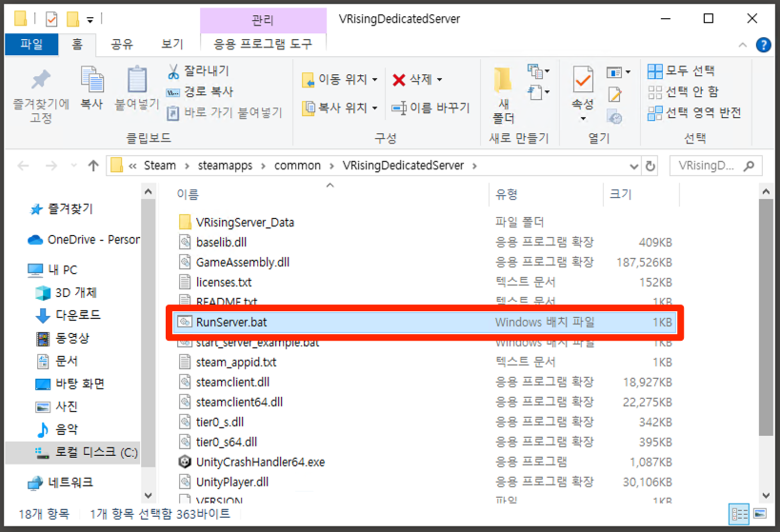The image size is (780, 532).
Task: Rename file with 이름 바꾸기
Action: click(x=430, y=108)
